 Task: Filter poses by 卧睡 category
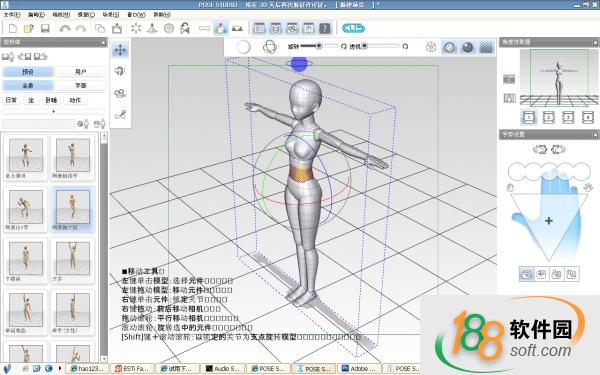click(x=51, y=100)
